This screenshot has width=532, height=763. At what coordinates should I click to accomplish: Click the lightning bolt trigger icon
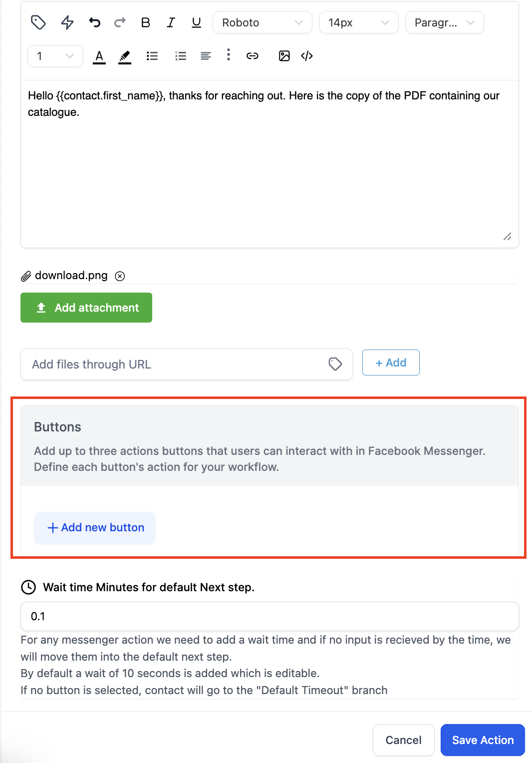(67, 22)
